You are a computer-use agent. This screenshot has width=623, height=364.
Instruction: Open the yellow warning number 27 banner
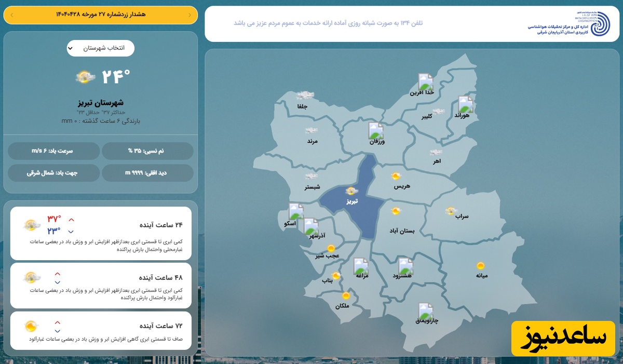click(x=101, y=15)
